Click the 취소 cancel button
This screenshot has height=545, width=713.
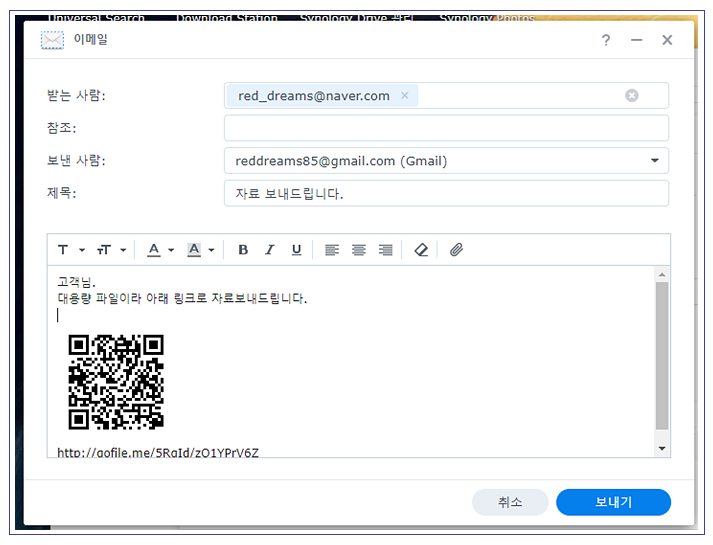[510, 502]
